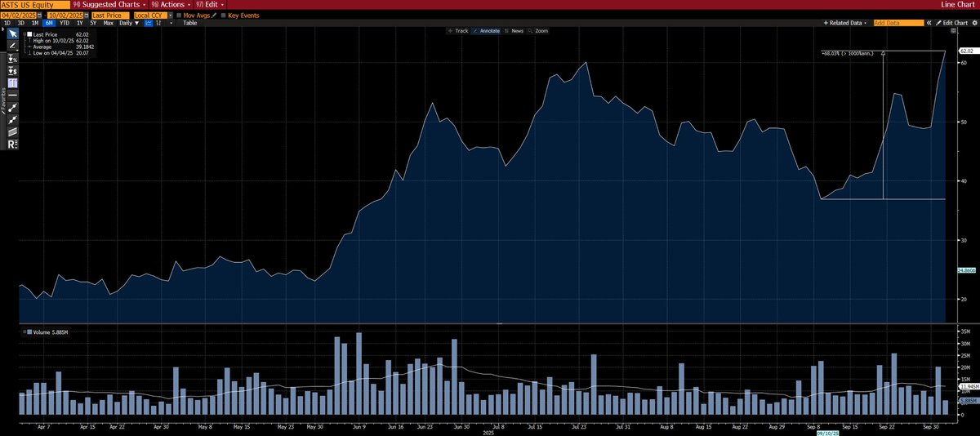Select the highlighted vertical range tool

coord(13,83)
